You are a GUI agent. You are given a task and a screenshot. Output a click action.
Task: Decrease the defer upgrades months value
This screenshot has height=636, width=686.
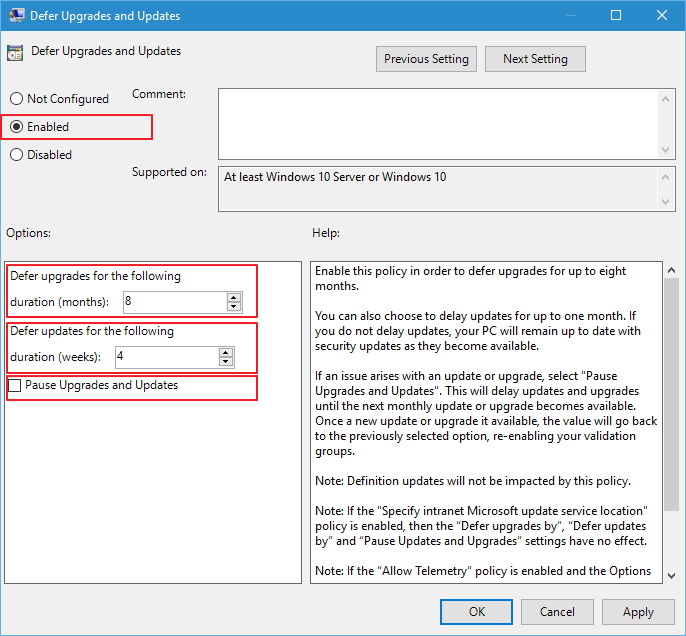point(234,307)
